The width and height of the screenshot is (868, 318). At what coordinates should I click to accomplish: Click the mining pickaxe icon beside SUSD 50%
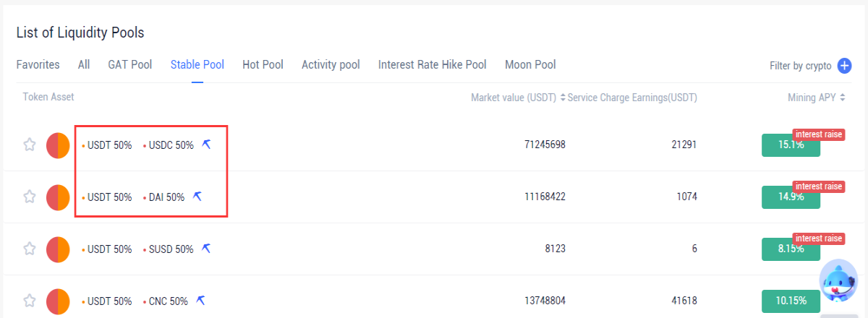tap(206, 249)
